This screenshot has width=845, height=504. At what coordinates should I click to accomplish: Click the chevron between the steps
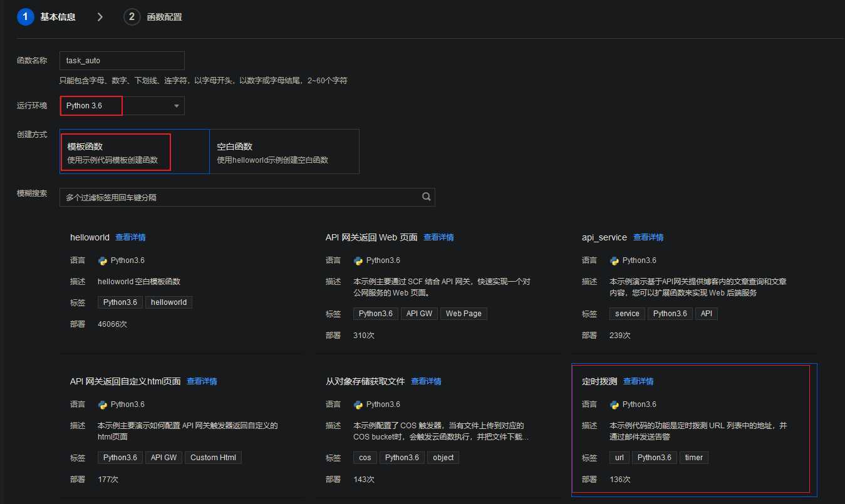[100, 17]
